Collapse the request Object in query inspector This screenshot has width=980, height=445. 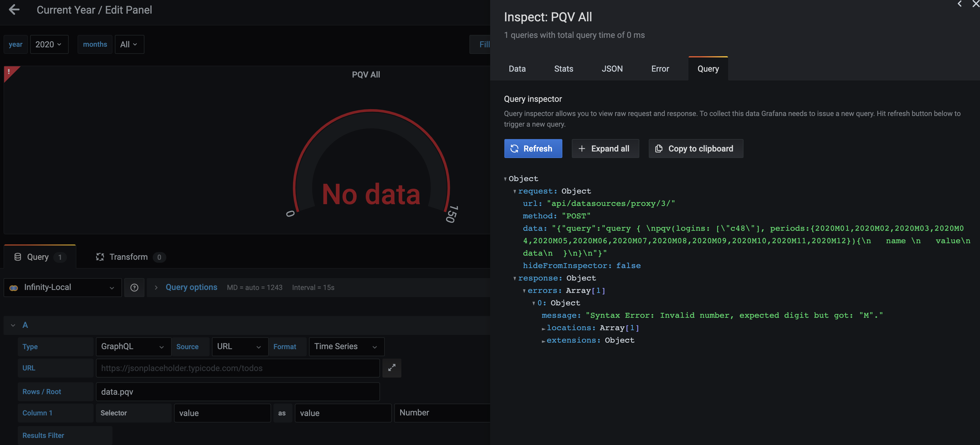(515, 191)
